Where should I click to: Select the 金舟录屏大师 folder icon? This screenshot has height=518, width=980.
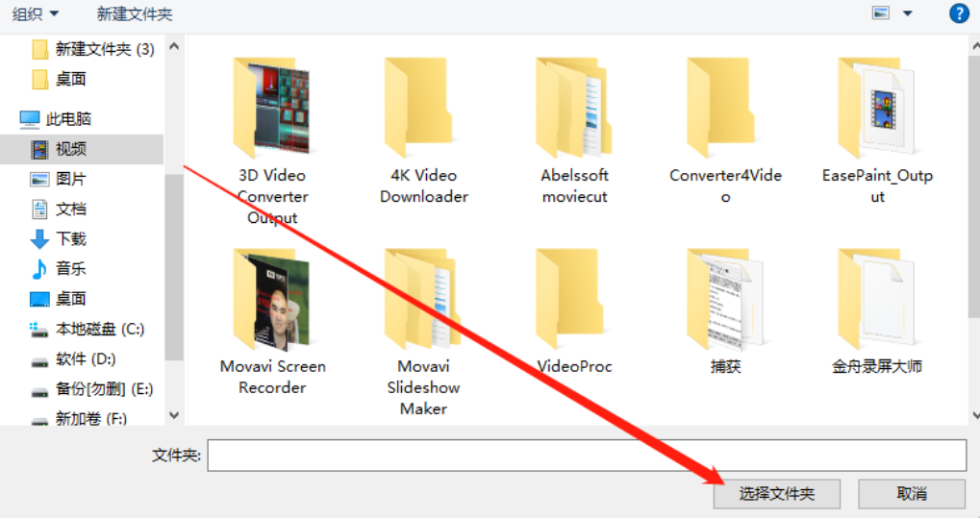point(876,299)
